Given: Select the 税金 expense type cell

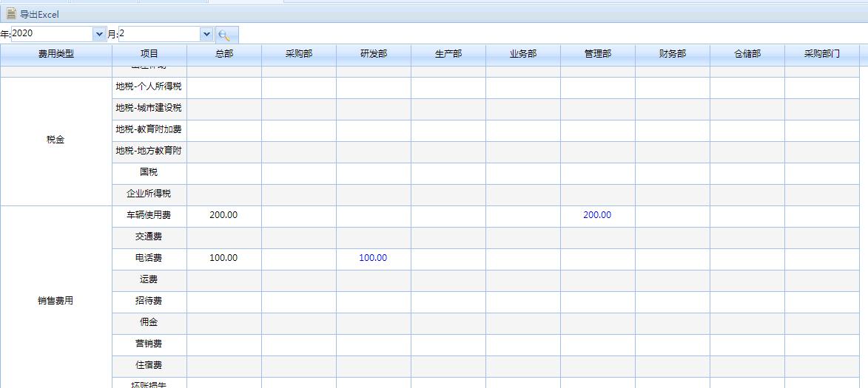Looking at the screenshot, I should click(x=56, y=140).
